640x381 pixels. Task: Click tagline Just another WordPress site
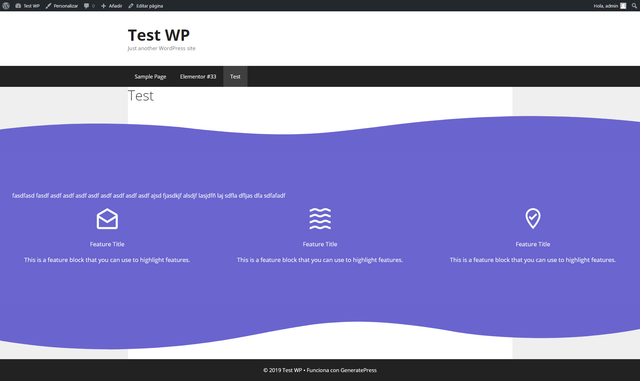pyautogui.click(x=161, y=48)
